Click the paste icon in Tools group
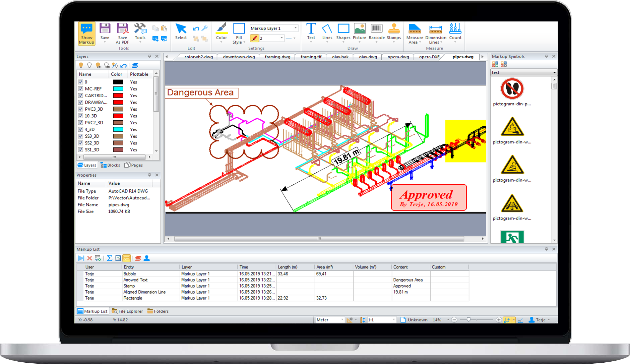Viewport: 630px width, 364px height. [164, 28]
